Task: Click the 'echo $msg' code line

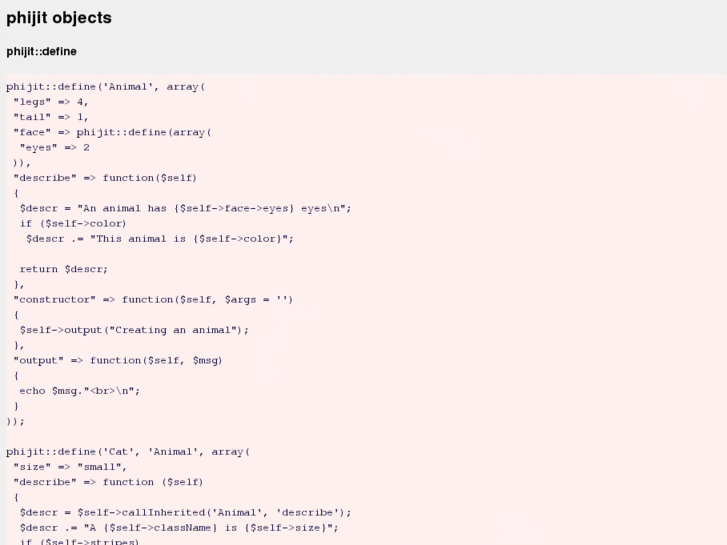Action: [80, 390]
